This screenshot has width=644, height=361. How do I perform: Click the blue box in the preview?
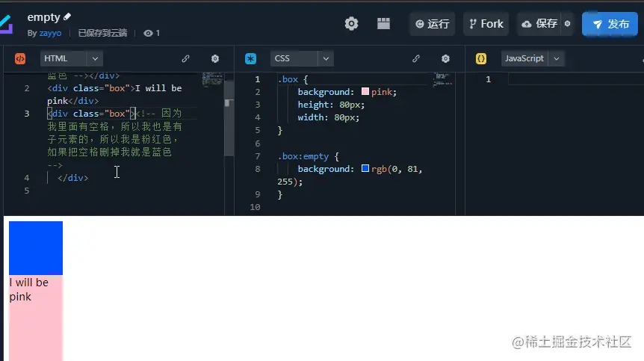(36, 248)
